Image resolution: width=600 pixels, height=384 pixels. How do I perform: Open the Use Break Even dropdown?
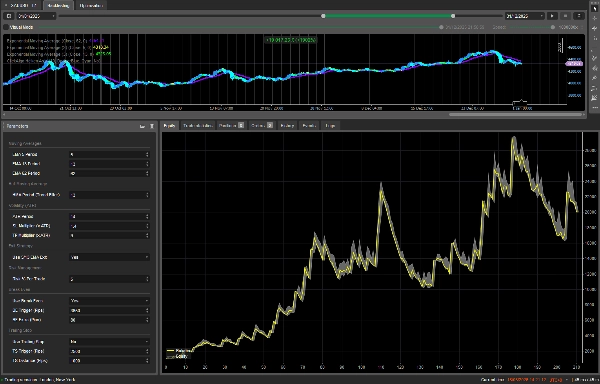click(109, 301)
